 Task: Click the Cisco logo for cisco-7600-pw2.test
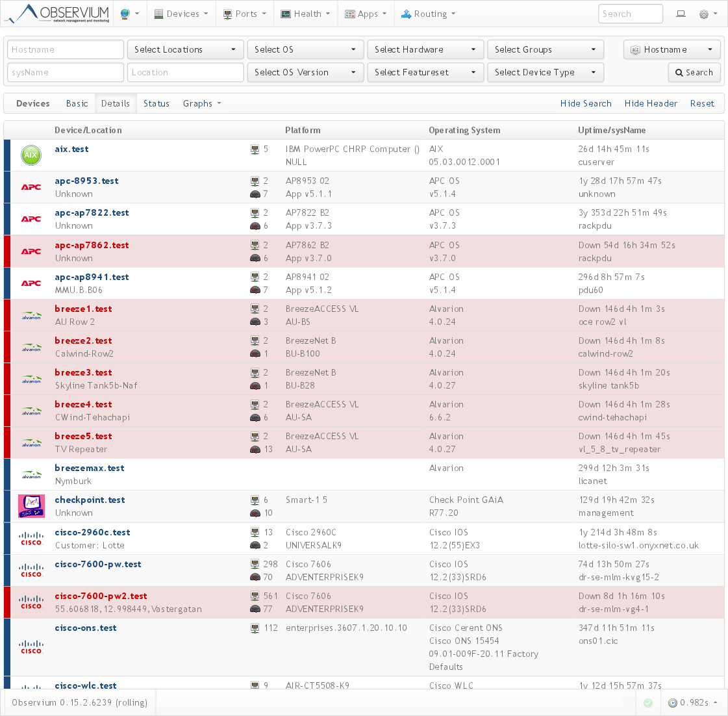coord(31,602)
